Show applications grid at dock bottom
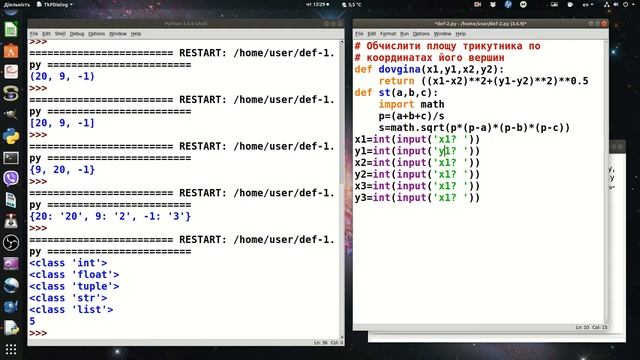Image resolution: width=640 pixels, height=360 pixels. tap(11, 349)
